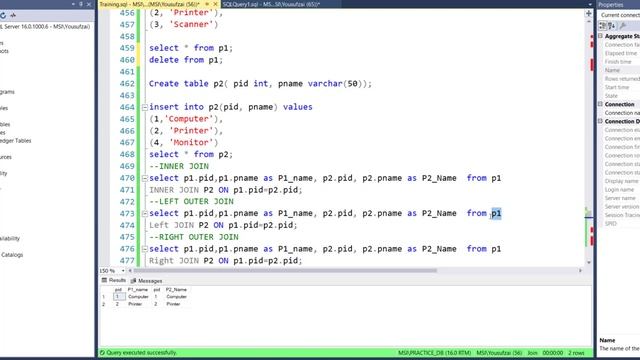
Task: Click the editor horizontal scrollbar thumb
Action: tap(285, 270)
